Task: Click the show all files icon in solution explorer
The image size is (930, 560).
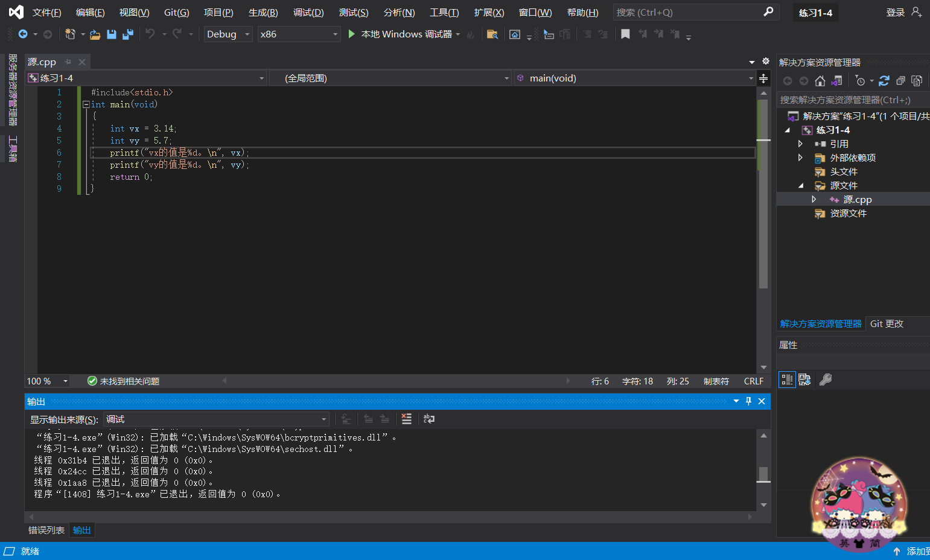Action: pyautogui.click(x=917, y=81)
